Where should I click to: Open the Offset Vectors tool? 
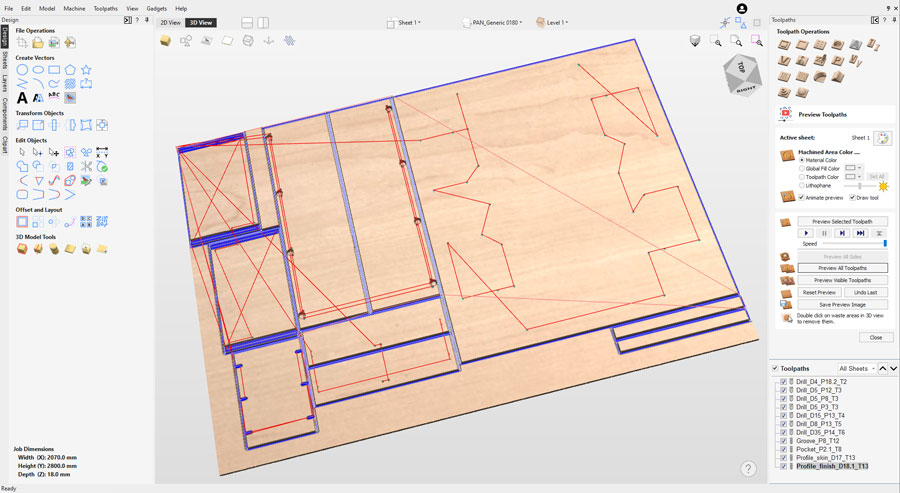pyautogui.click(x=22, y=222)
